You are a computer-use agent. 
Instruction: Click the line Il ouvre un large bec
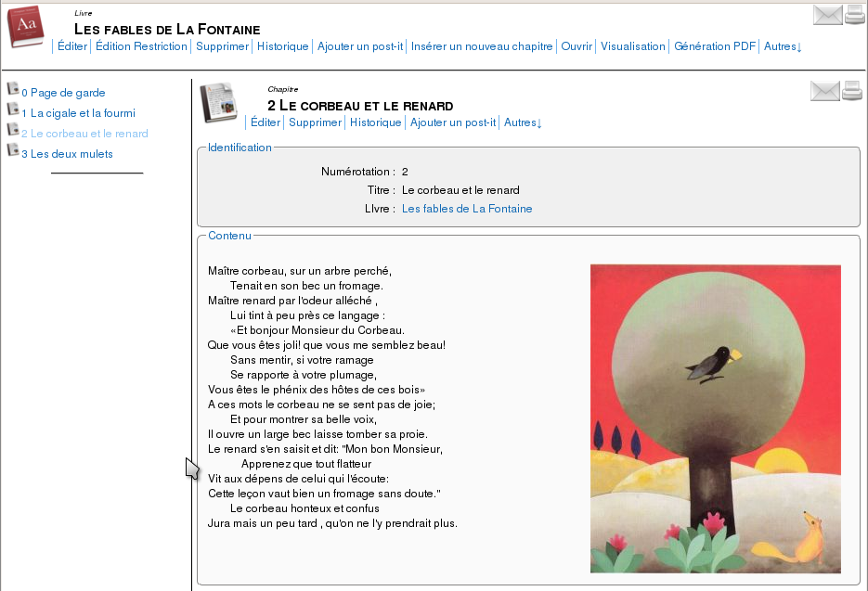coord(317,434)
